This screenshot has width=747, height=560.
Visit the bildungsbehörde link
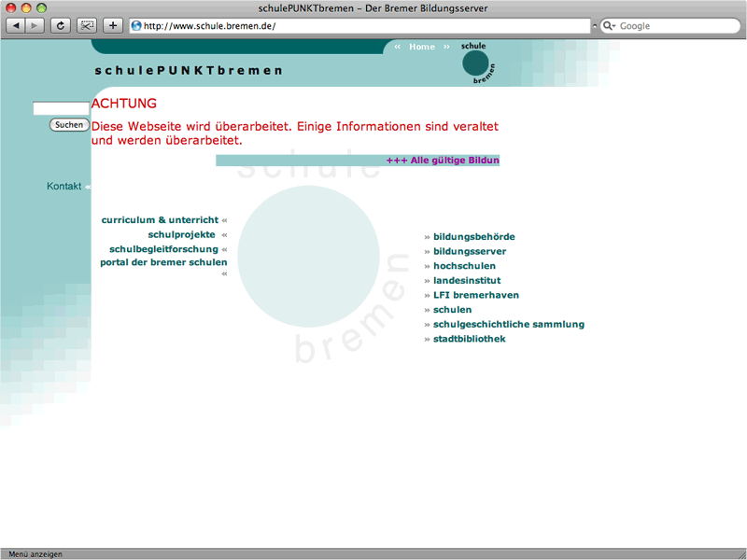473,237
